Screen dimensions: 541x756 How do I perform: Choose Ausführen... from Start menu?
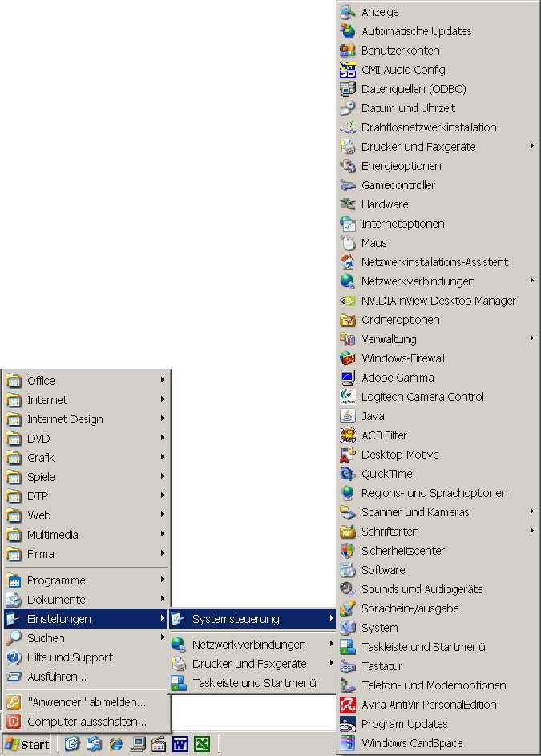(x=86, y=677)
